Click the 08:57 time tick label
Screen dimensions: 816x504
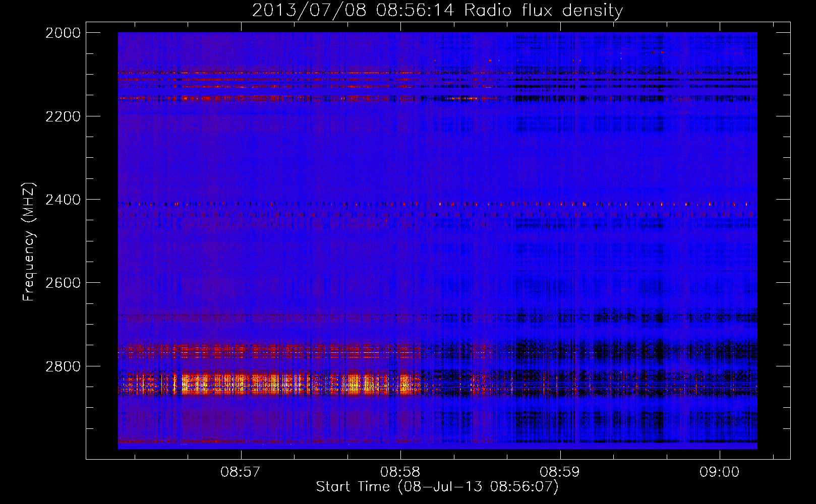pos(241,472)
